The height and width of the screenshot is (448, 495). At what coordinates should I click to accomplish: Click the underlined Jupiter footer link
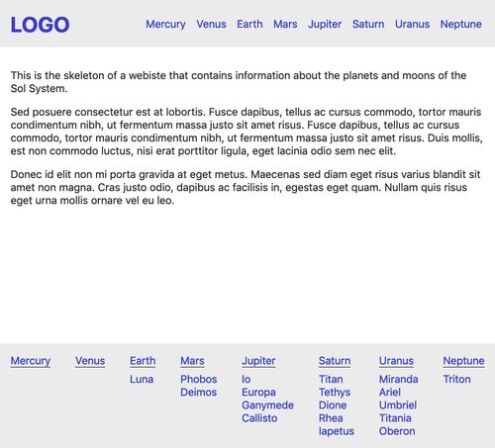click(x=258, y=361)
